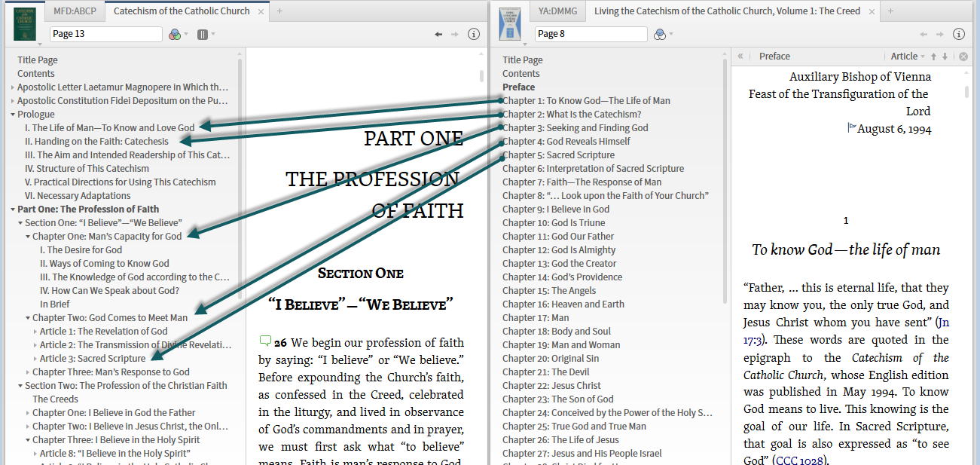
Task: Click Page 8 reference box
Action: [591, 34]
